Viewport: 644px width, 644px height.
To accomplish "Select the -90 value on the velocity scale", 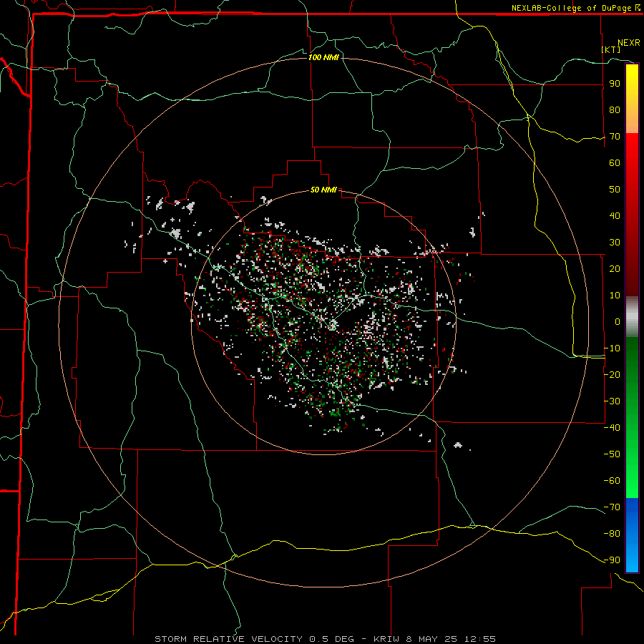I will click(x=612, y=560).
